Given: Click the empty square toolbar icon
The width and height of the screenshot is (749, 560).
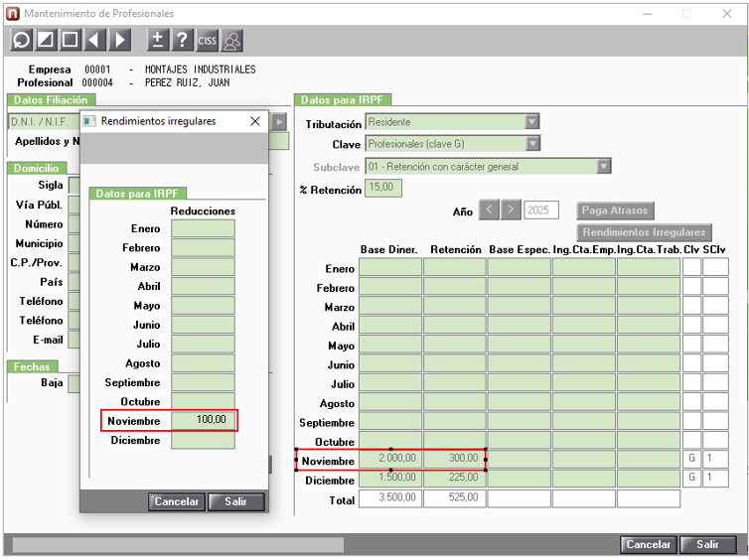Looking at the screenshot, I should pyautogui.click(x=71, y=40).
